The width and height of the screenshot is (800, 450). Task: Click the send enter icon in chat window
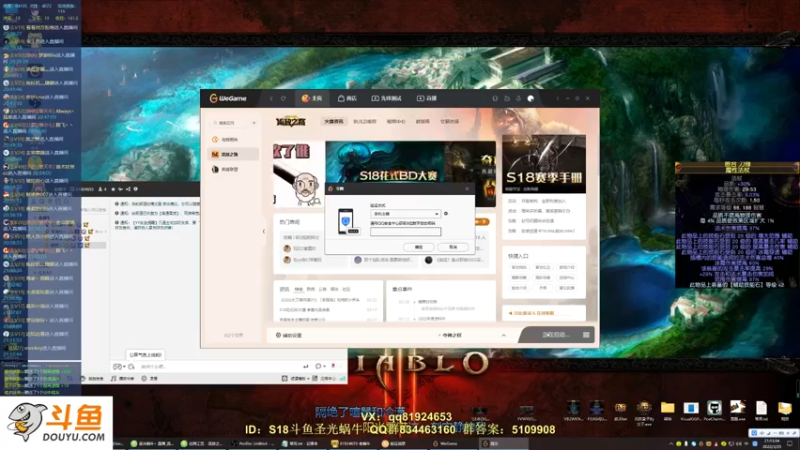pos(306,366)
